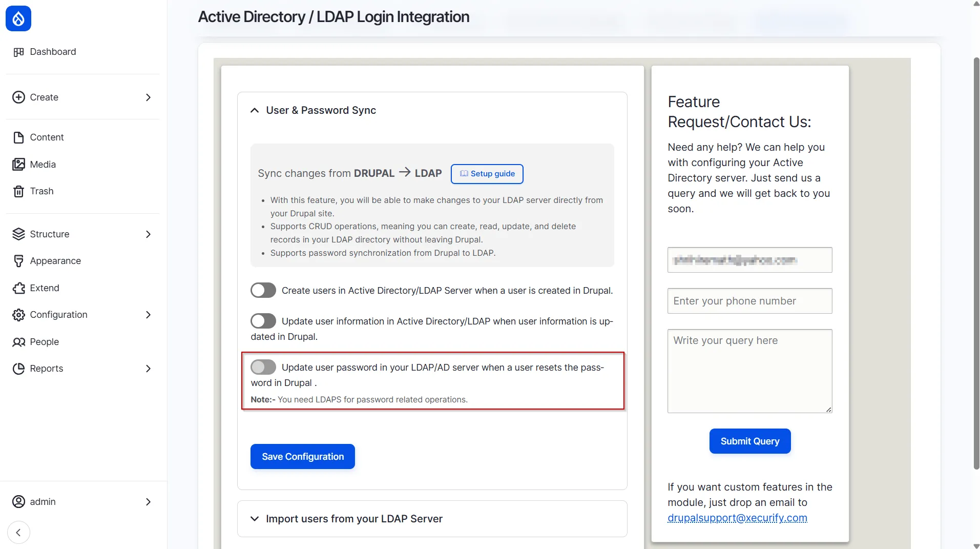Viewport: 980px width, 549px height.
Task: Click the Create plus-circle icon
Action: tap(18, 97)
